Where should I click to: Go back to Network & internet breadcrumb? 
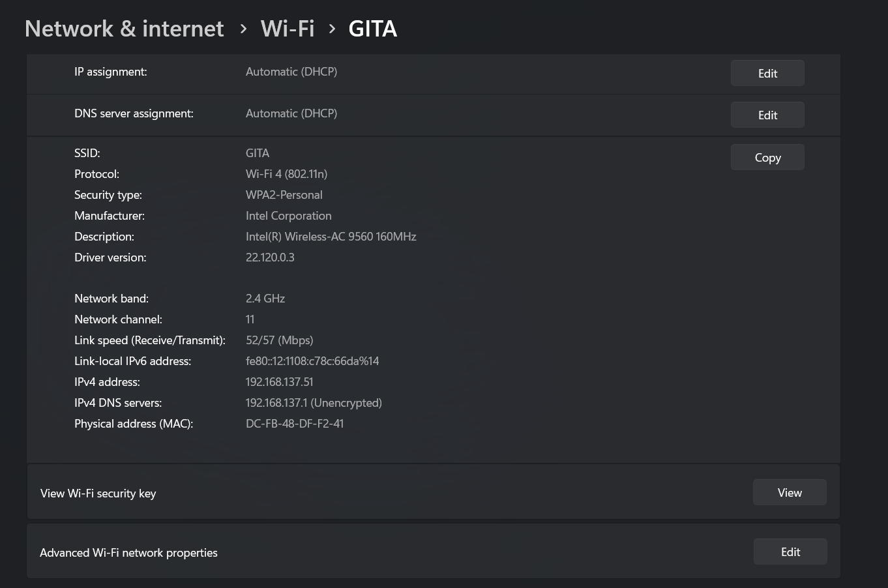(x=124, y=29)
